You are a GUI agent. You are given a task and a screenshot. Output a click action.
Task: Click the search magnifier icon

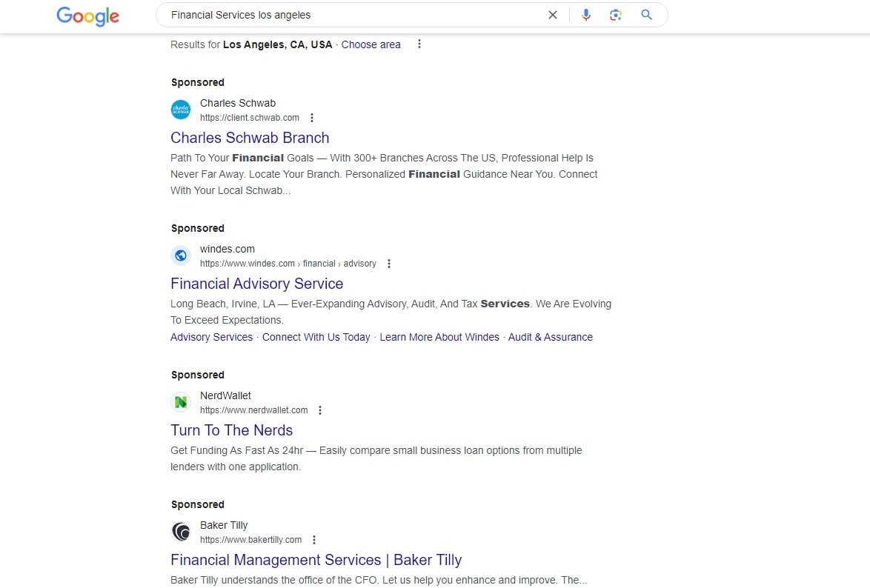point(645,14)
